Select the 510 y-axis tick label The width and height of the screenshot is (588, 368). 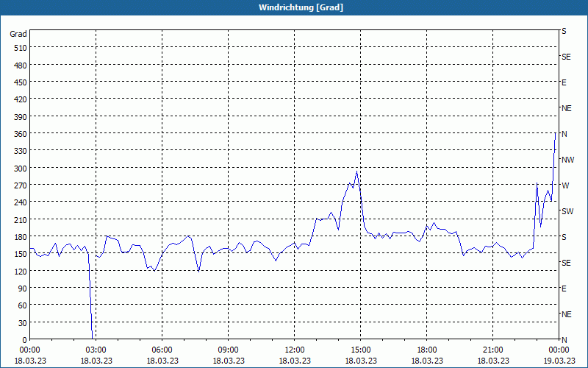pyautogui.click(x=21, y=48)
